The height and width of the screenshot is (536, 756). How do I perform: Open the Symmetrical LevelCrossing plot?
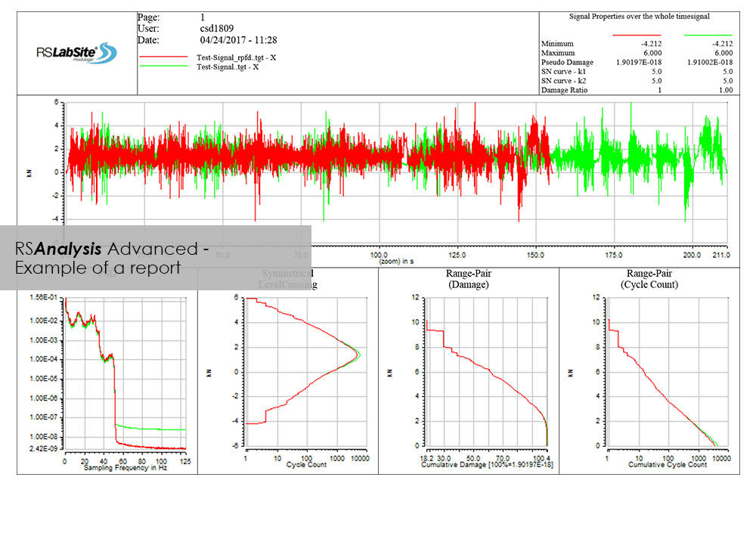(302, 370)
